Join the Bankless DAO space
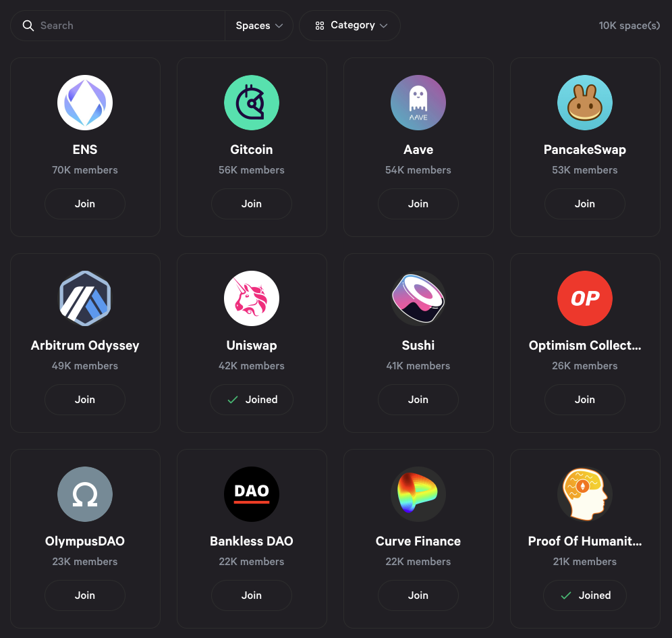Viewport: 672px width, 638px height. pos(252,595)
